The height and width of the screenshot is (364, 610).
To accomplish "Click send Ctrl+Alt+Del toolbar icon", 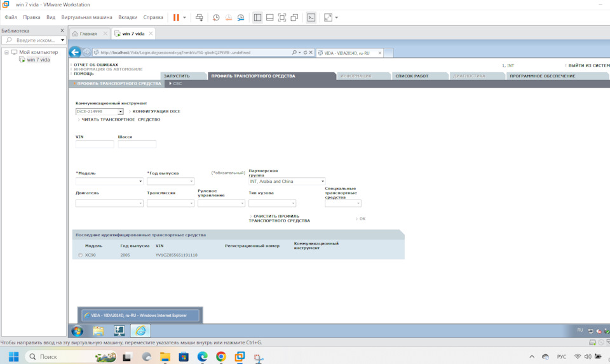I will pos(199,18).
